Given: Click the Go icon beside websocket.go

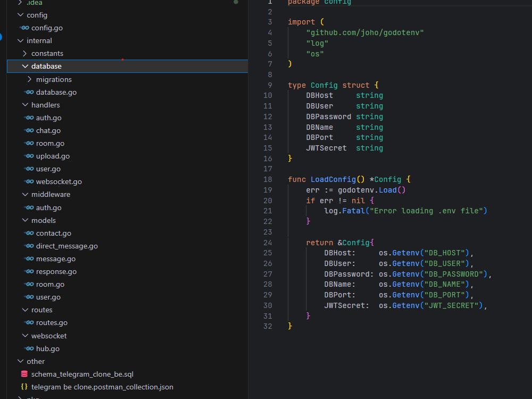Looking at the screenshot, I should click(x=29, y=181).
